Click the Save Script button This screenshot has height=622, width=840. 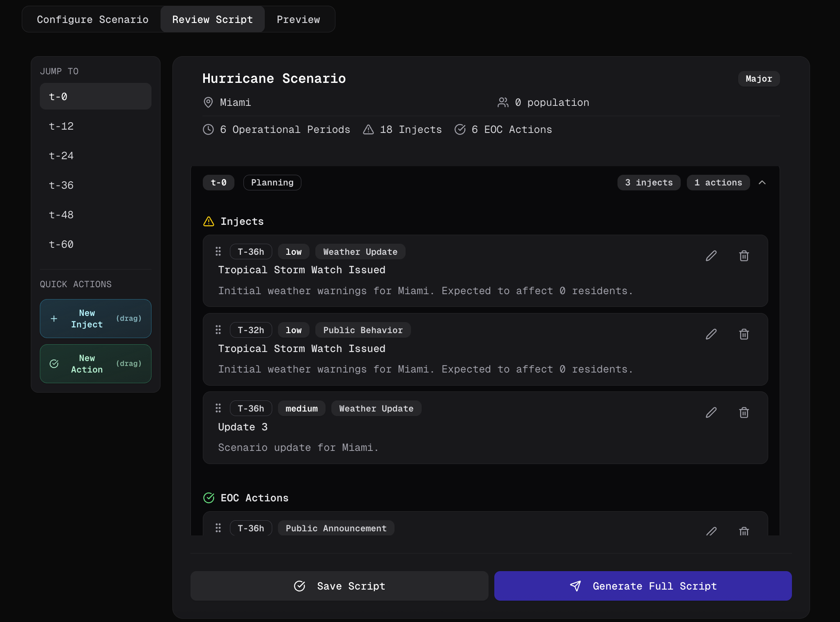coord(339,586)
